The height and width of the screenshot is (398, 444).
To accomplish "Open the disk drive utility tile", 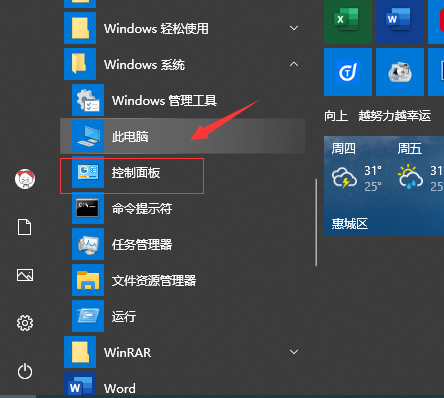I will click(x=400, y=72).
